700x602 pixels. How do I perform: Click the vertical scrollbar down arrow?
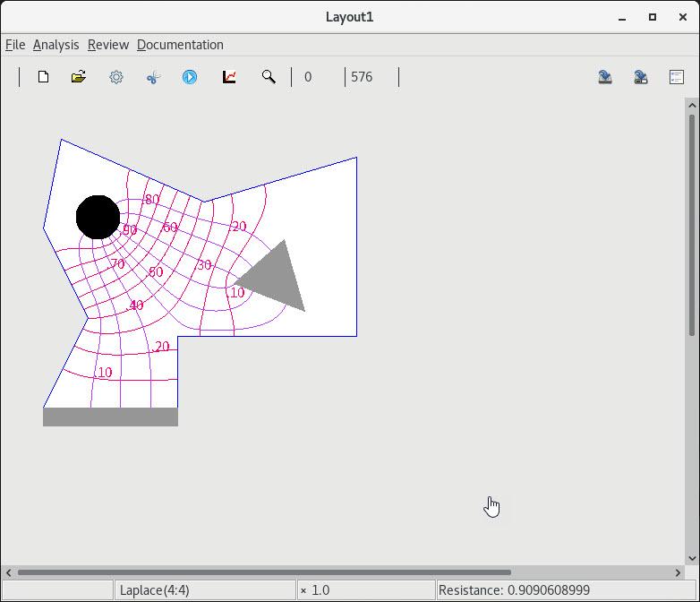tap(692, 558)
